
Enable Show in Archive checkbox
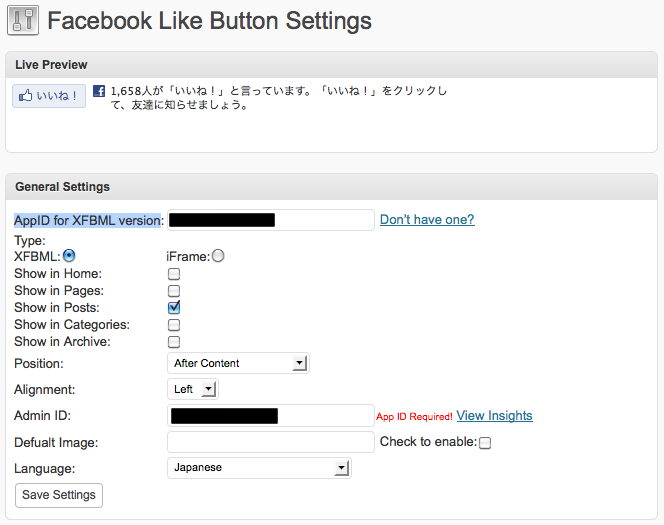[x=174, y=342]
